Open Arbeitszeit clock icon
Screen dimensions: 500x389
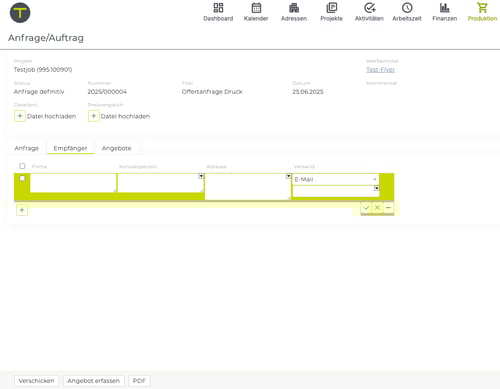[407, 8]
